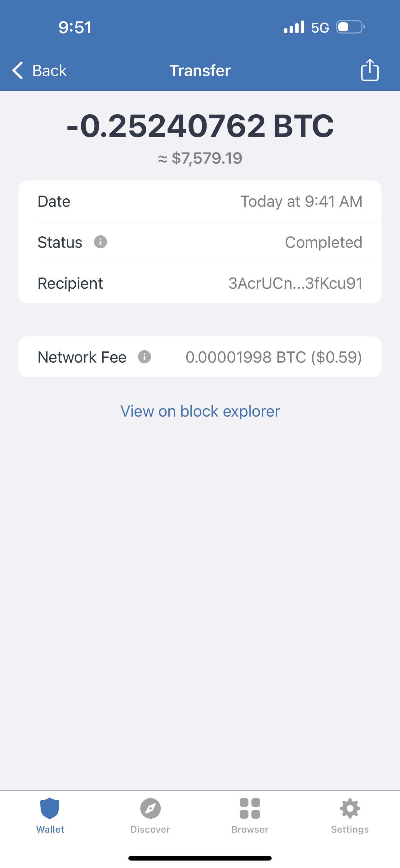
Task: Tap the Settings gear icon
Action: click(x=350, y=808)
